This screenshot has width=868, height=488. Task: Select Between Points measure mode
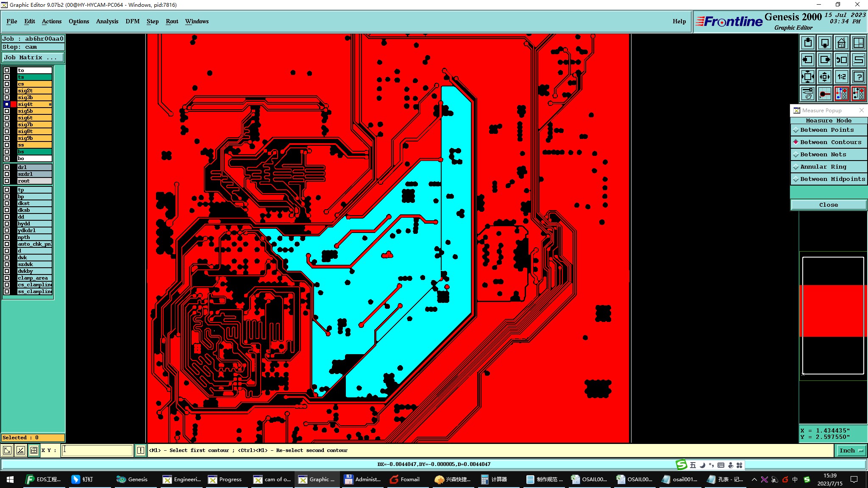[826, 130]
